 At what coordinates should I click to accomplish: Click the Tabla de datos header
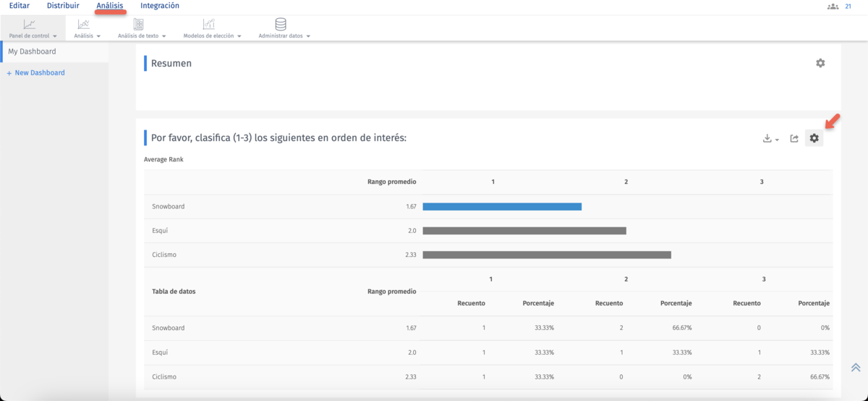click(174, 292)
